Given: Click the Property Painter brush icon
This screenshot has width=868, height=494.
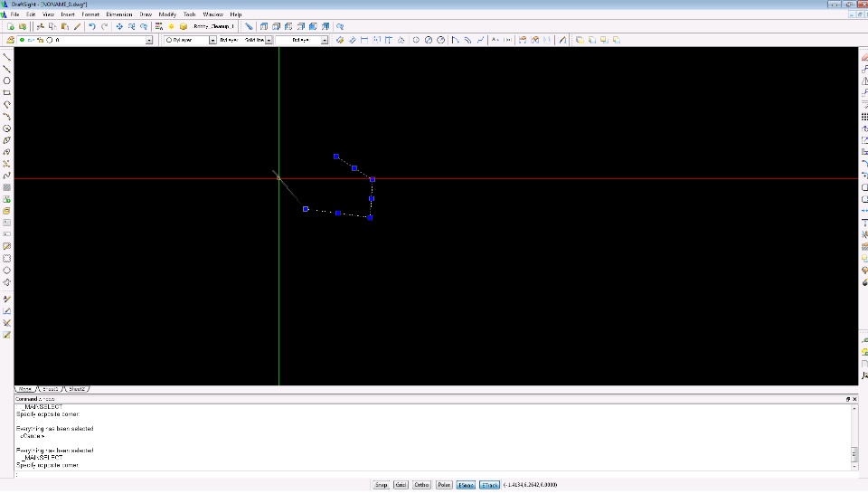Looking at the screenshot, I should point(77,26).
